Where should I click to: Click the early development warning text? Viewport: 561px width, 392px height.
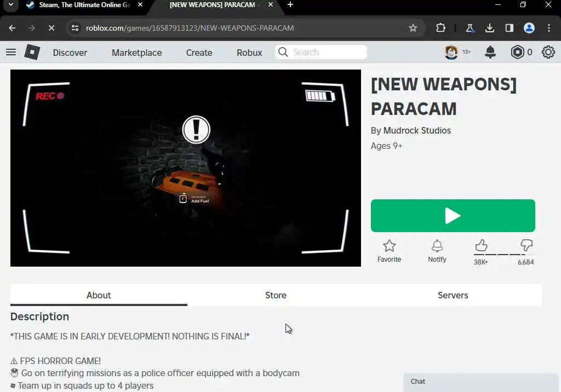[130, 336]
